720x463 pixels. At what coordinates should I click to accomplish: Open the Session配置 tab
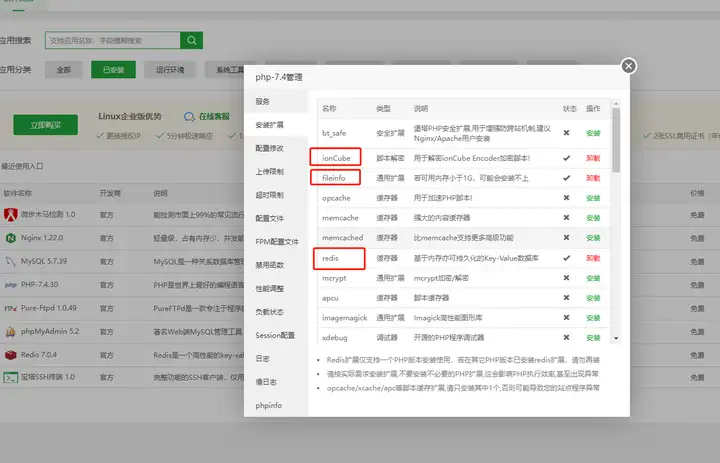click(276, 336)
